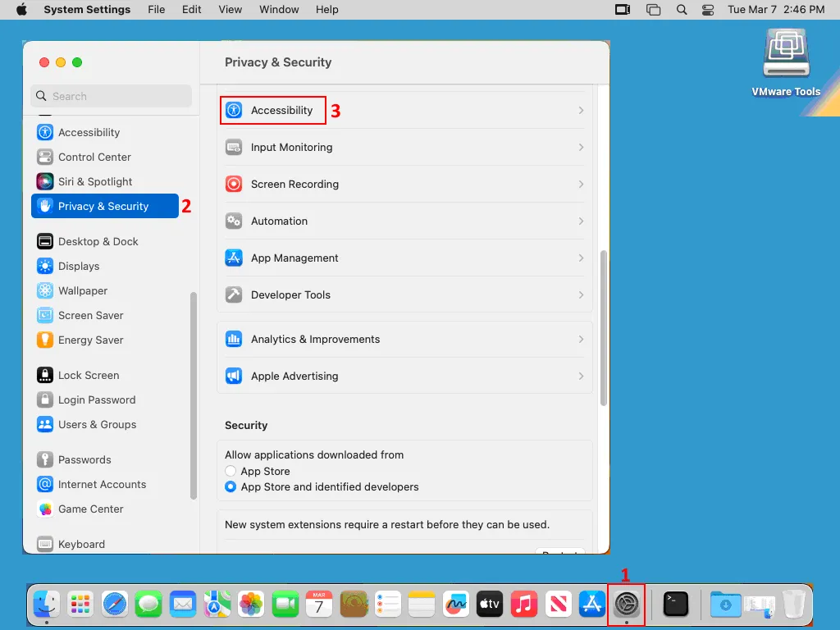
Task: Expand Analytics & Improvements chevron
Action: click(581, 340)
